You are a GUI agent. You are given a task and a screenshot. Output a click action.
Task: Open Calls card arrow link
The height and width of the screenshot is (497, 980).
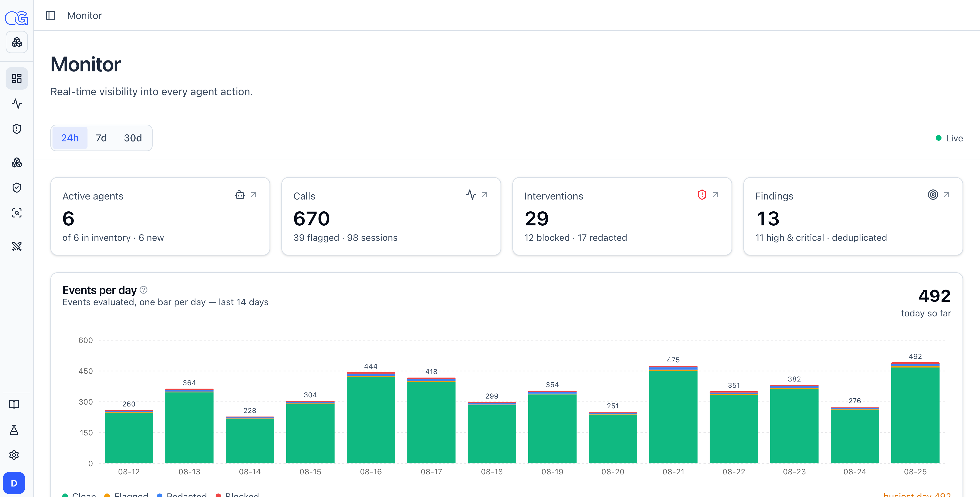pos(484,195)
